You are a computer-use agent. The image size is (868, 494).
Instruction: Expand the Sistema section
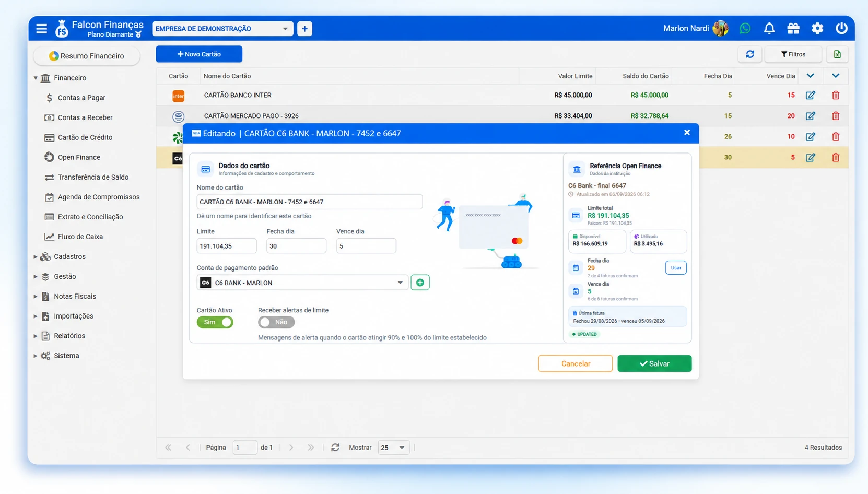tap(36, 356)
